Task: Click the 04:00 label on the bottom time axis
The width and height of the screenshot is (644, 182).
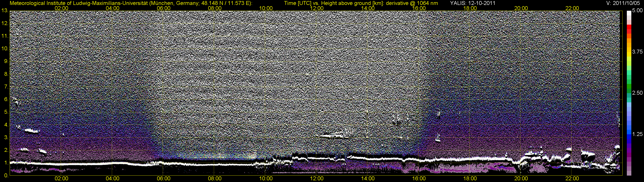Action: coord(112,179)
